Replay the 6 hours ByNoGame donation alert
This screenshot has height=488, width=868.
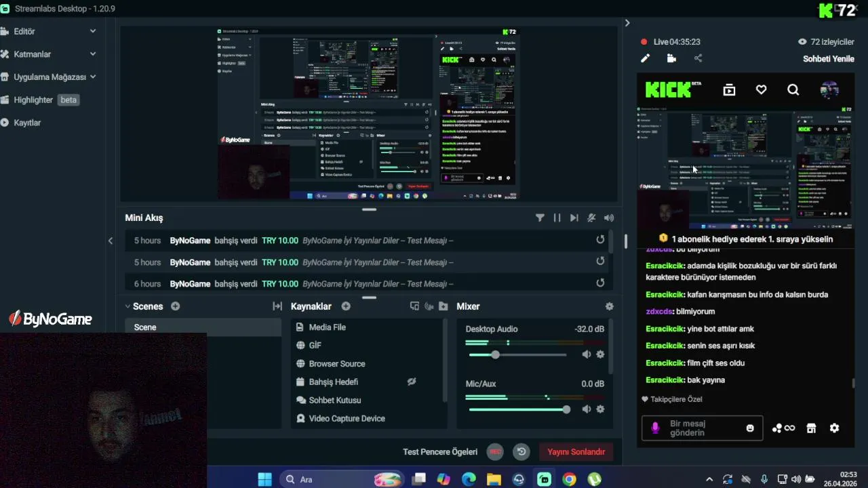[x=600, y=283]
